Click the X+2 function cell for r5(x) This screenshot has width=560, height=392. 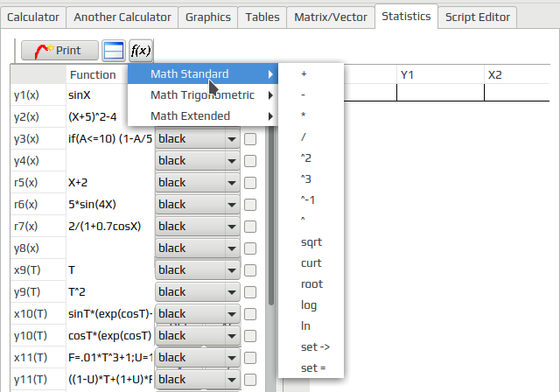[x=110, y=182]
